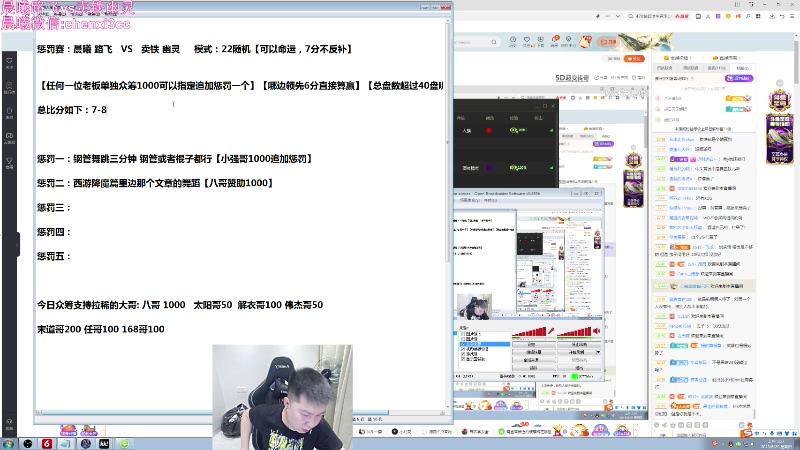Image resolution: width=800 pixels, height=450 pixels.
Task: Click the orange follow button above the stream
Action: (x=634, y=59)
